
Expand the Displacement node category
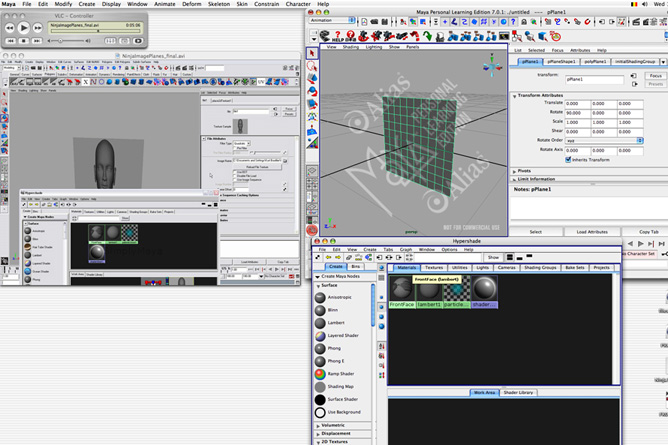(x=318, y=434)
